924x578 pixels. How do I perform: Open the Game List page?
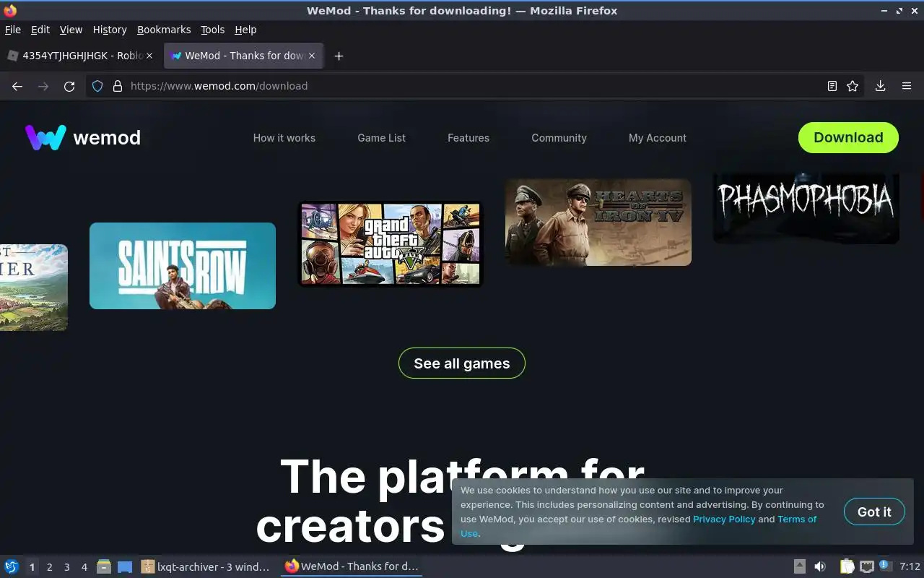[x=381, y=138]
